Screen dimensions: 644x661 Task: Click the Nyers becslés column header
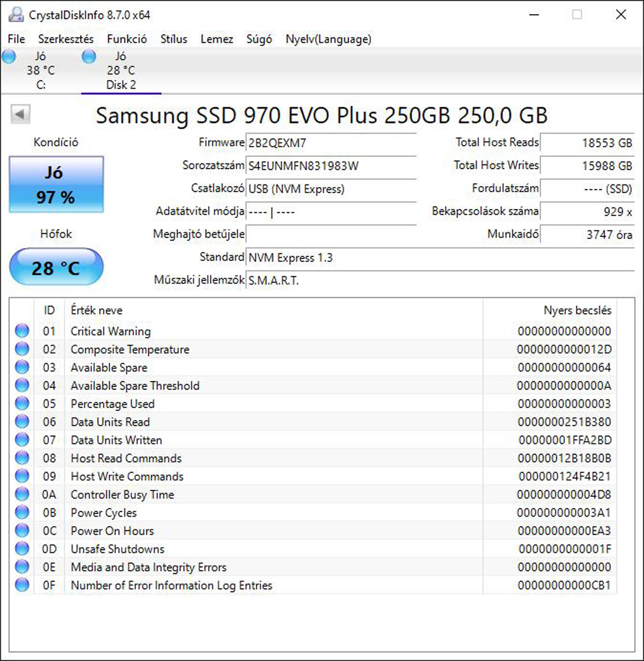(x=550, y=310)
